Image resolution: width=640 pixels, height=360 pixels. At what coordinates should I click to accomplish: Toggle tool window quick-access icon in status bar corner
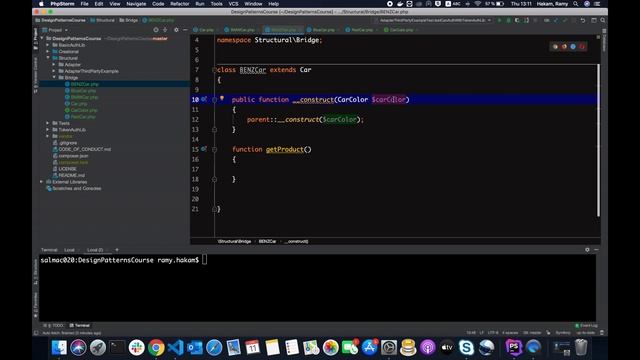tap(36, 333)
